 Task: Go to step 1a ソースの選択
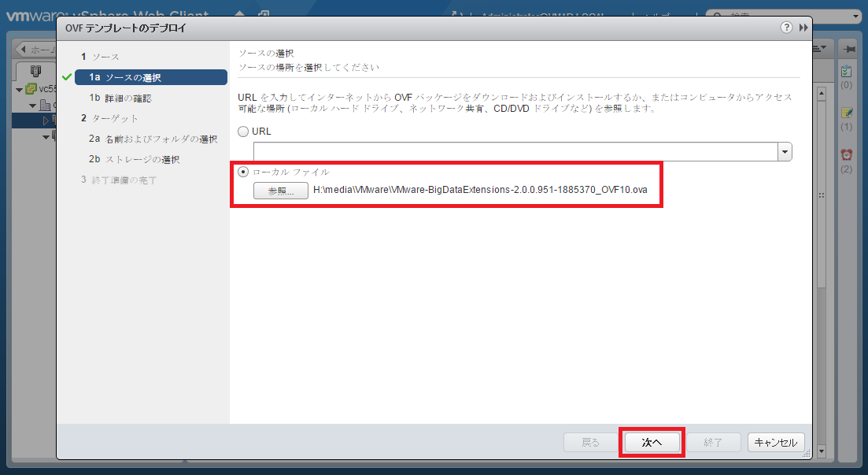coord(150,77)
